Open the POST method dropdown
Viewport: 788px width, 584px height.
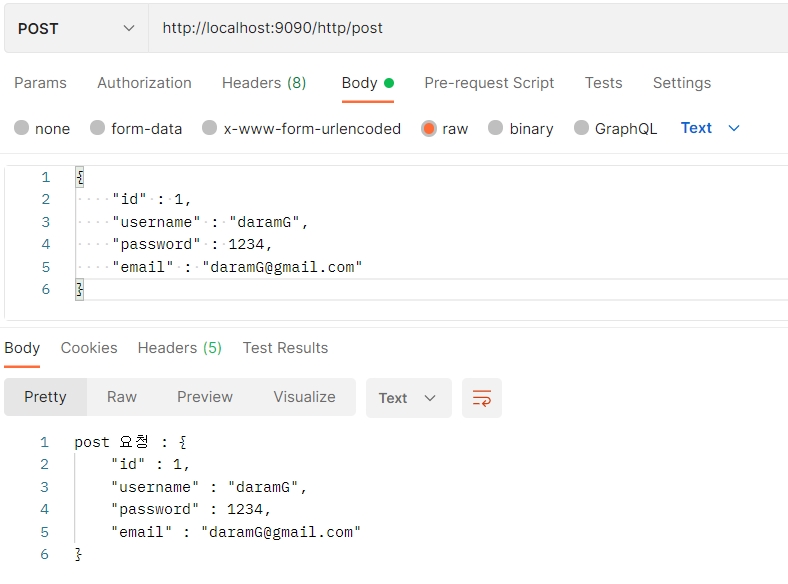76,28
